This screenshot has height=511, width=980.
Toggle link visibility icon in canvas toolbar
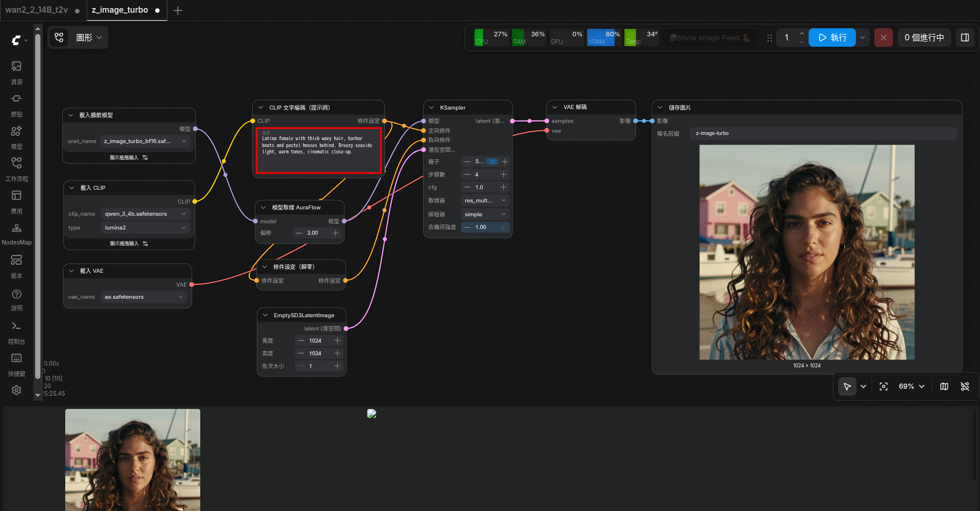(x=965, y=386)
